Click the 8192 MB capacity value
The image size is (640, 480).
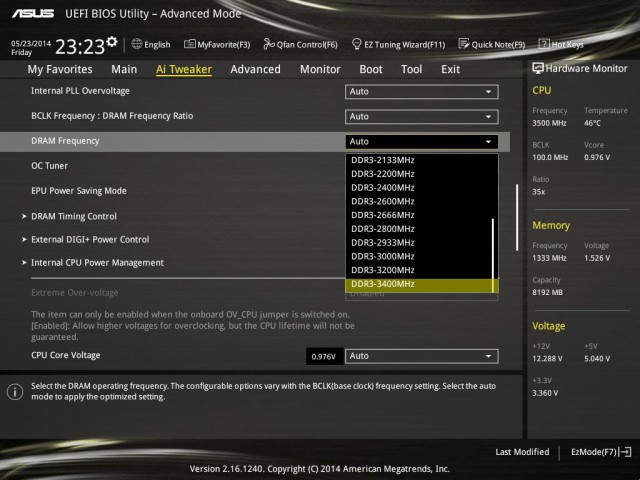pos(548,292)
